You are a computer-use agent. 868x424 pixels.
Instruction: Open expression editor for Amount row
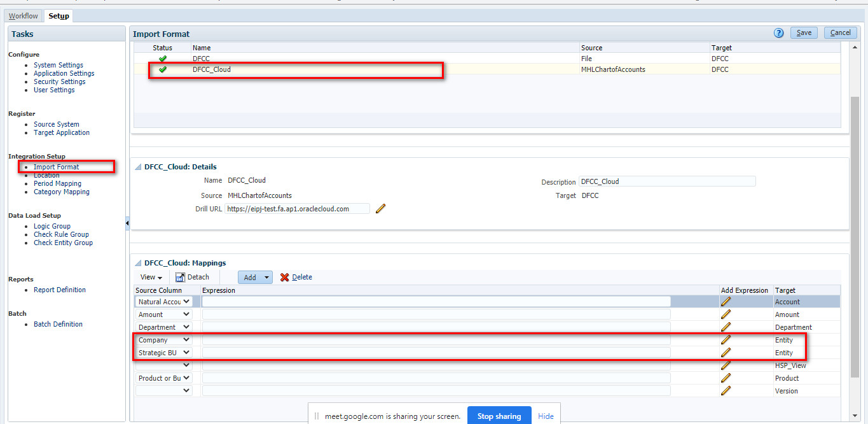pyautogui.click(x=726, y=314)
